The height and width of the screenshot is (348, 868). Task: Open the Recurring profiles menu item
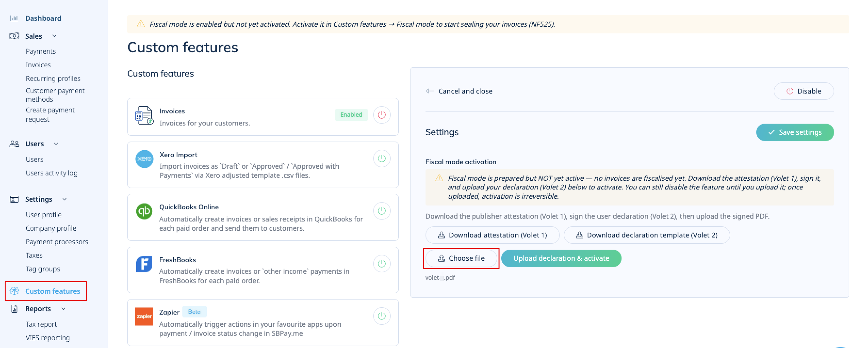pos(53,79)
